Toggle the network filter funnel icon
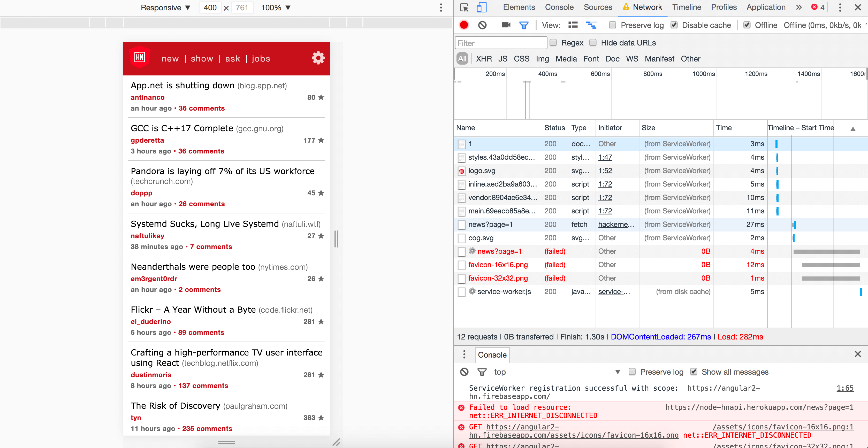The image size is (868, 448). pos(524,25)
